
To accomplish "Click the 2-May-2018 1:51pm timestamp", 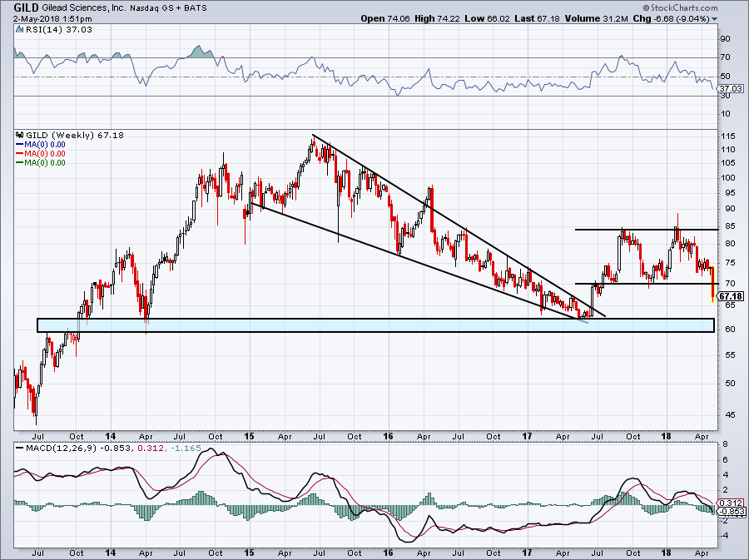I will coord(52,19).
